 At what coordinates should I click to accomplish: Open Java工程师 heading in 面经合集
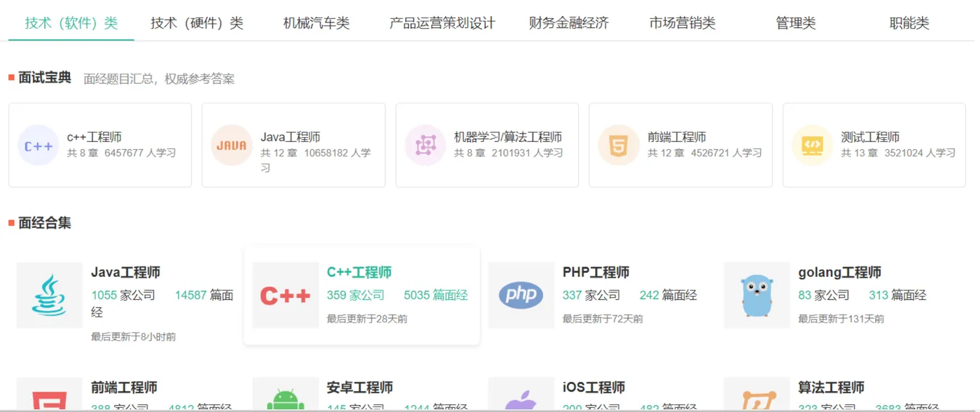tap(125, 272)
